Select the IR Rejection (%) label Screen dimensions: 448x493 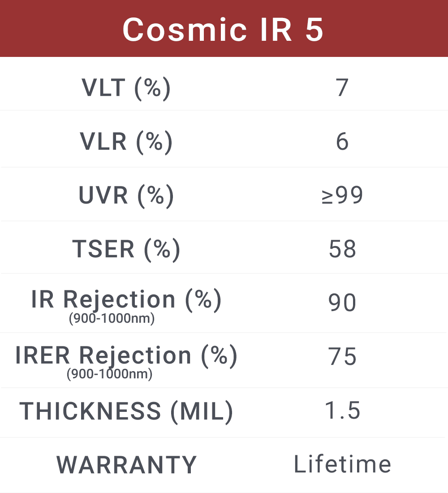(x=126, y=299)
